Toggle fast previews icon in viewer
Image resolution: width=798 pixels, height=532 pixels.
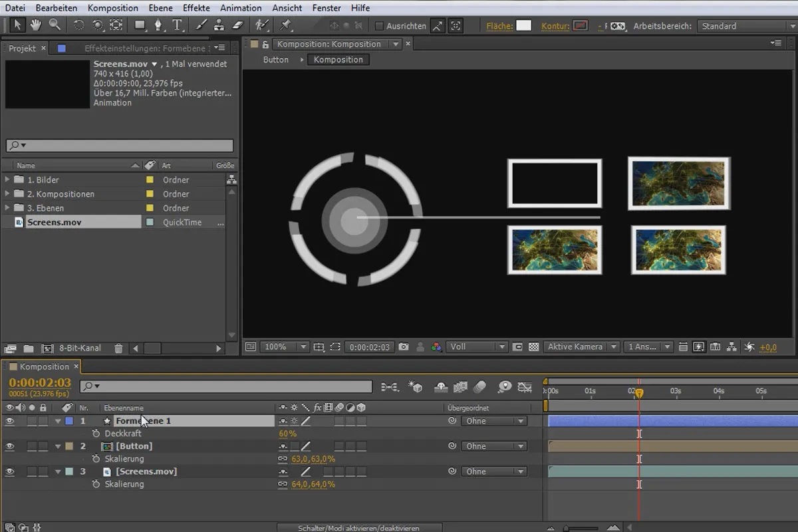click(699, 347)
